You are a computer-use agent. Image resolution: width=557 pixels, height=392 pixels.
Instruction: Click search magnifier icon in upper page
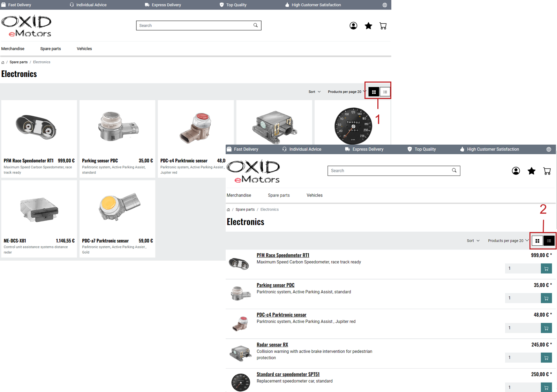pos(256,25)
